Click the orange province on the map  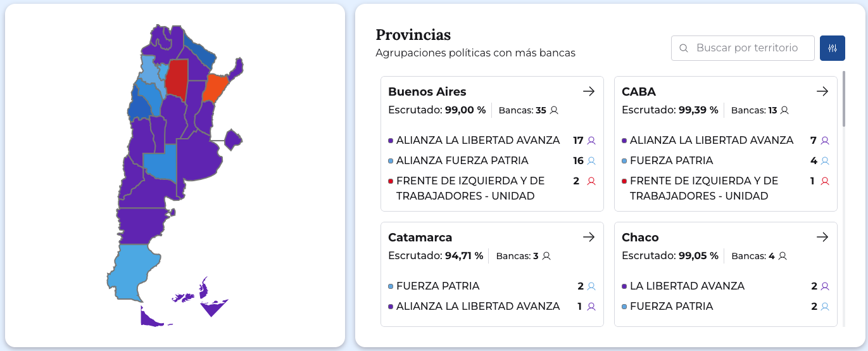pyautogui.click(x=215, y=88)
